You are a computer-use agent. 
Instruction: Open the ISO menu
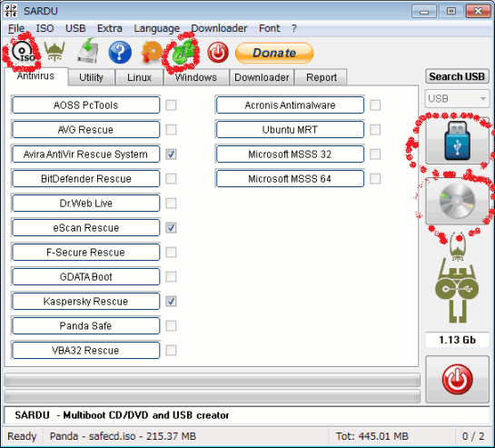45,28
